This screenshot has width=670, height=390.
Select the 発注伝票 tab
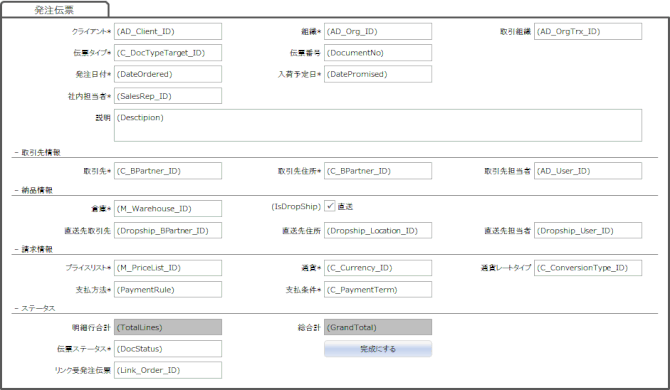coord(54,10)
